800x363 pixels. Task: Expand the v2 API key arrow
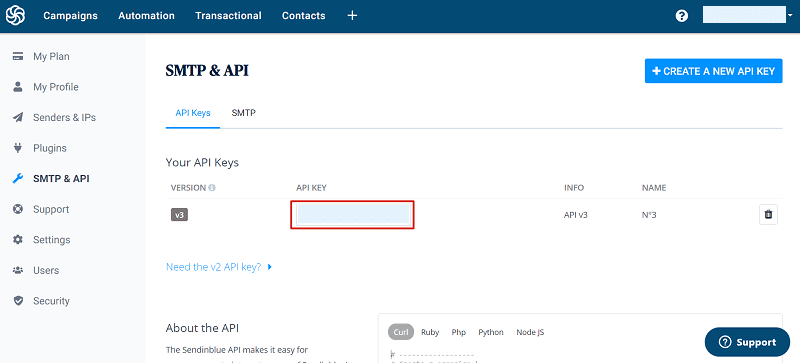pos(269,267)
